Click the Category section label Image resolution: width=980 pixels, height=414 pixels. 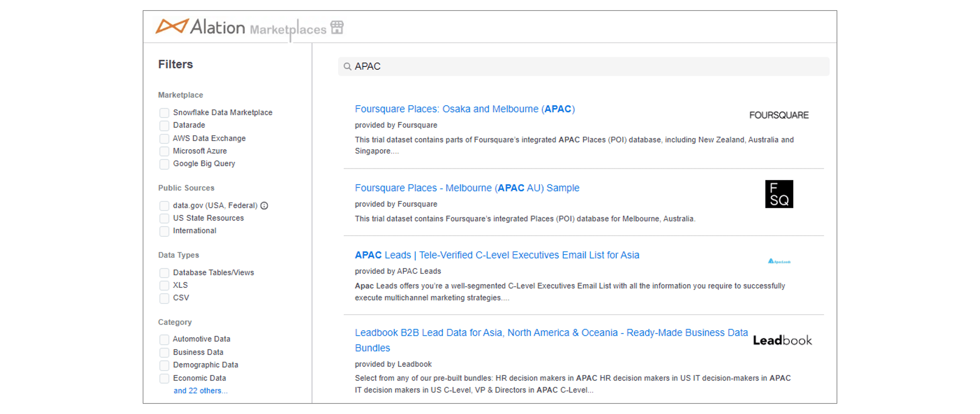click(175, 322)
